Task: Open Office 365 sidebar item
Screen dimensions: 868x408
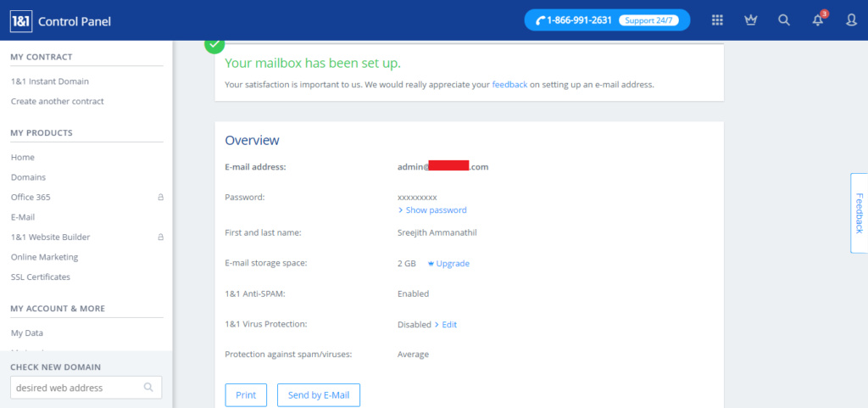Action: tap(31, 197)
